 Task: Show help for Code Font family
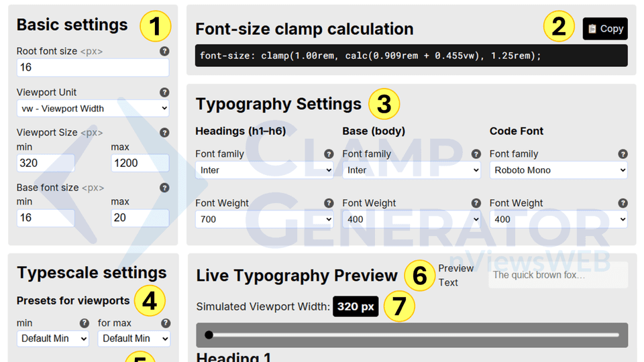coord(623,154)
